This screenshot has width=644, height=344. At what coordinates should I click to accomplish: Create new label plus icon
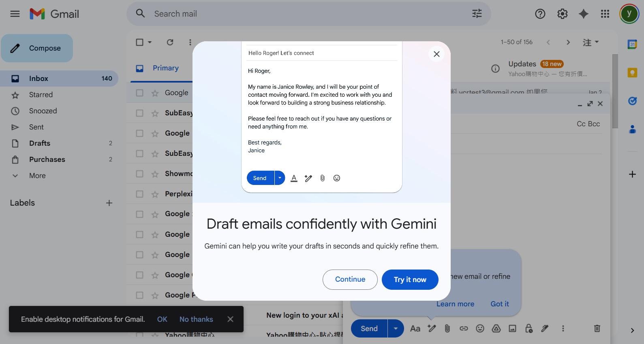click(x=109, y=203)
